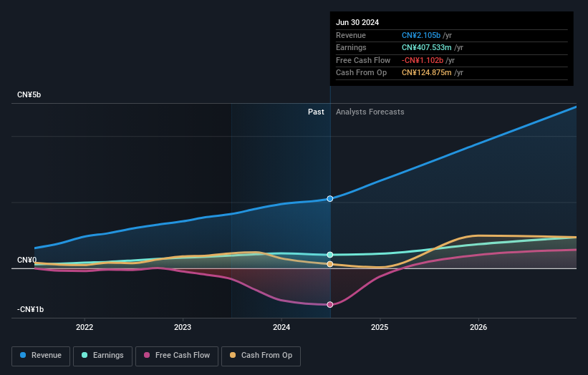Screen dimensions: 588x375
Task: Click the teal Earnings legend dot
Action: tap(85, 355)
